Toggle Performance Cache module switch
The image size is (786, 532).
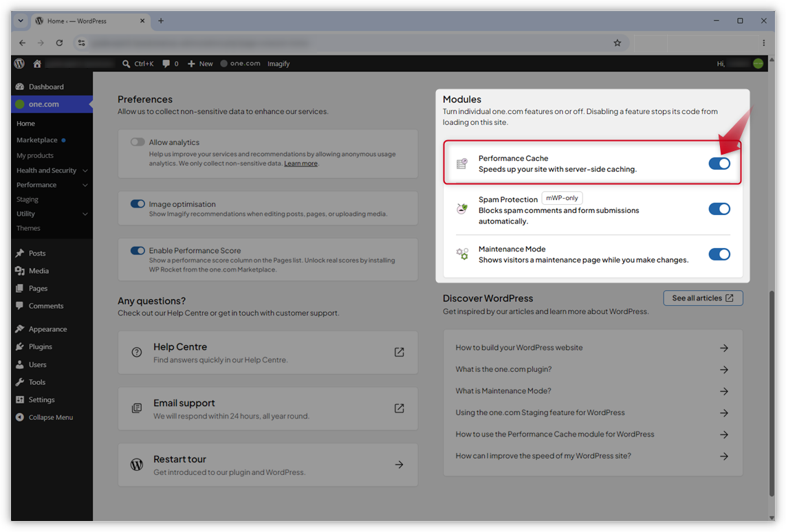pos(719,164)
